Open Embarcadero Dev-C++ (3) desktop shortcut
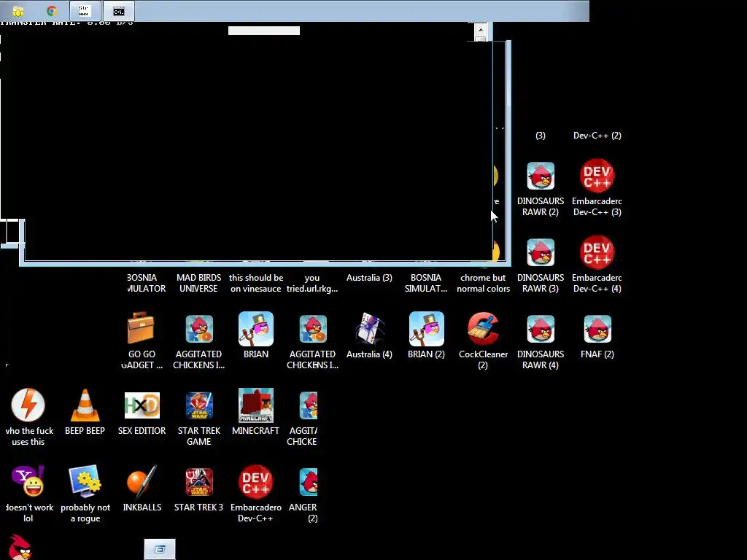Screen dimensions: 747x560 pyautogui.click(x=597, y=176)
